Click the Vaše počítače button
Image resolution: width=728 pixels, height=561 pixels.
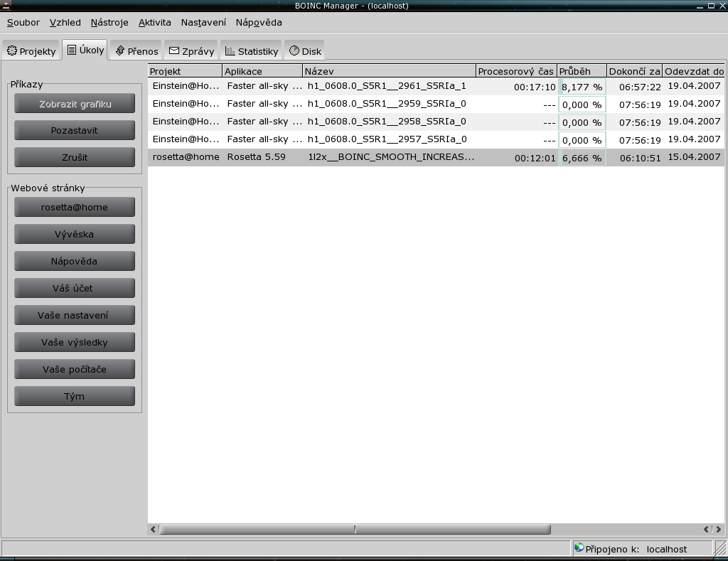pos(75,369)
